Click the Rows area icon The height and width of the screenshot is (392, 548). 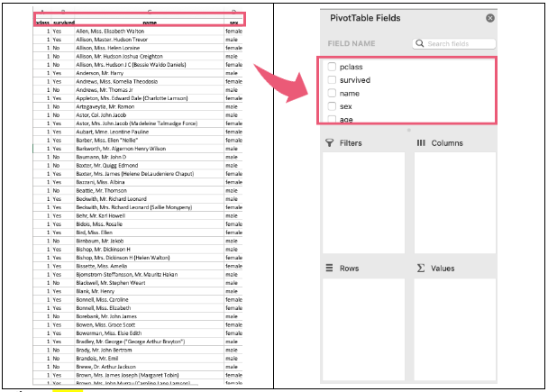point(330,268)
